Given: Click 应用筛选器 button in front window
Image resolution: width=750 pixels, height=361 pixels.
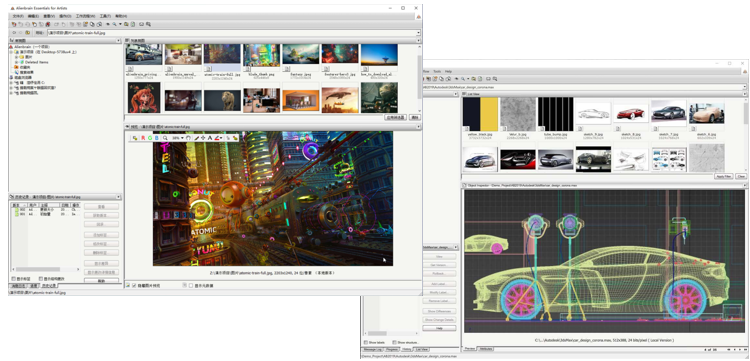Looking at the screenshot, I should (x=396, y=117).
